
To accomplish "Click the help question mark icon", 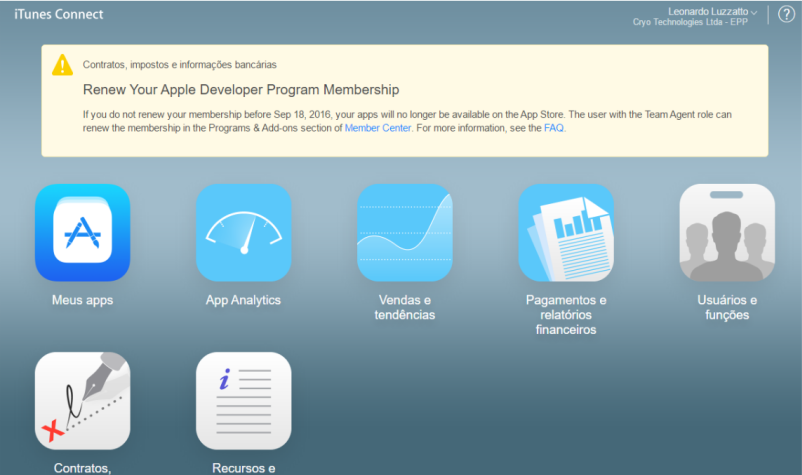I will (785, 14).
